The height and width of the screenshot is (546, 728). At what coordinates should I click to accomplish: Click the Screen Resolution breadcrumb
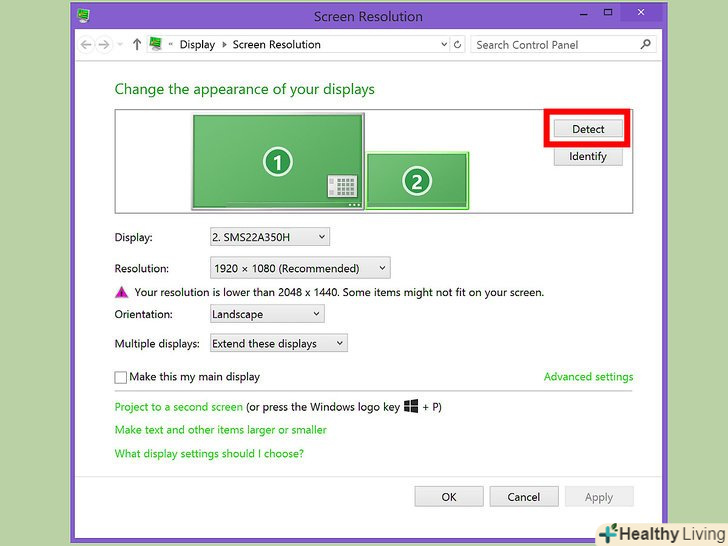click(x=276, y=45)
